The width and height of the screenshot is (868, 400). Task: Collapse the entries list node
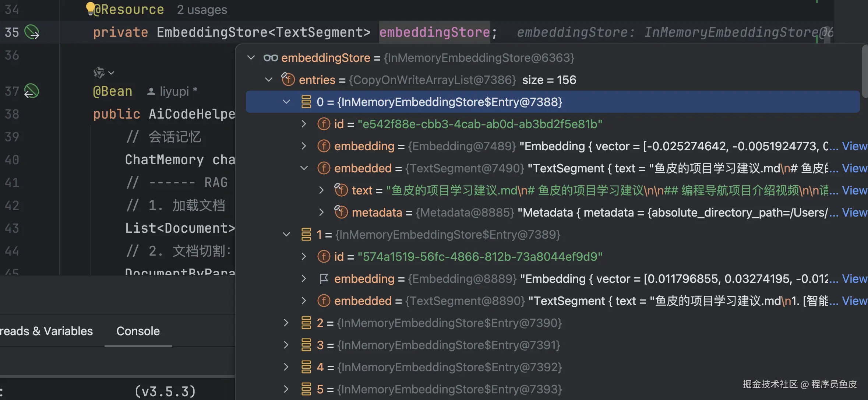pos(269,80)
